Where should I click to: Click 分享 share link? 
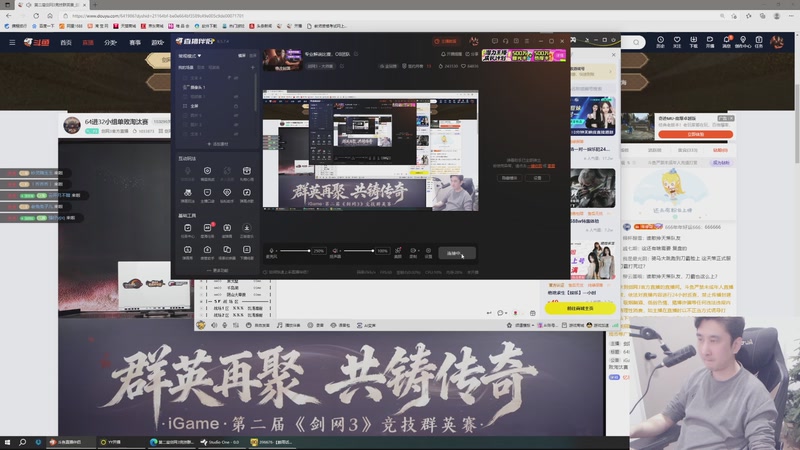(x=472, y=54)
